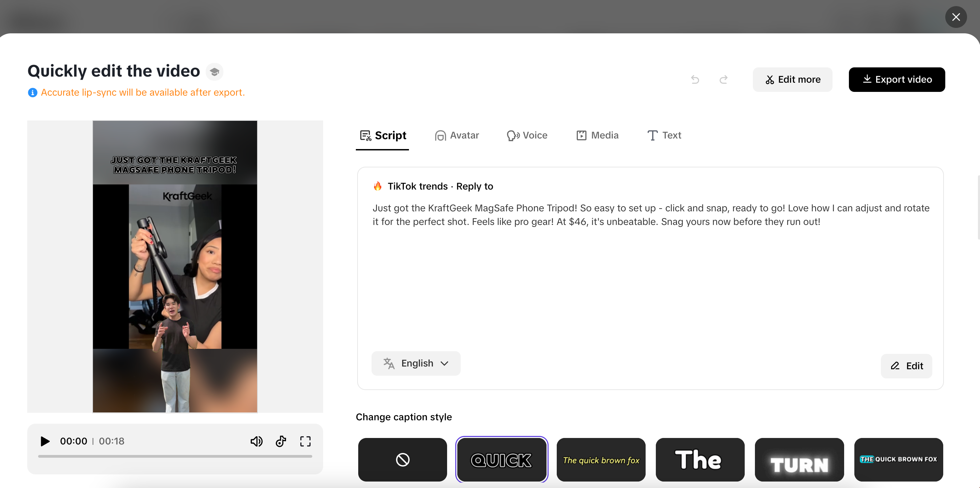Open the Voice tab
Screen dimensions: 980x488
point(527,135)
